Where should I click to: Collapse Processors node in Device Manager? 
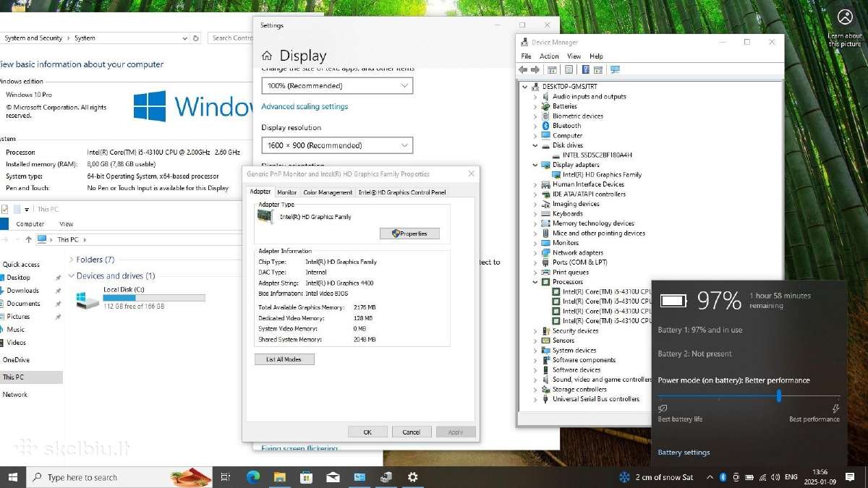tap(535, 282)
